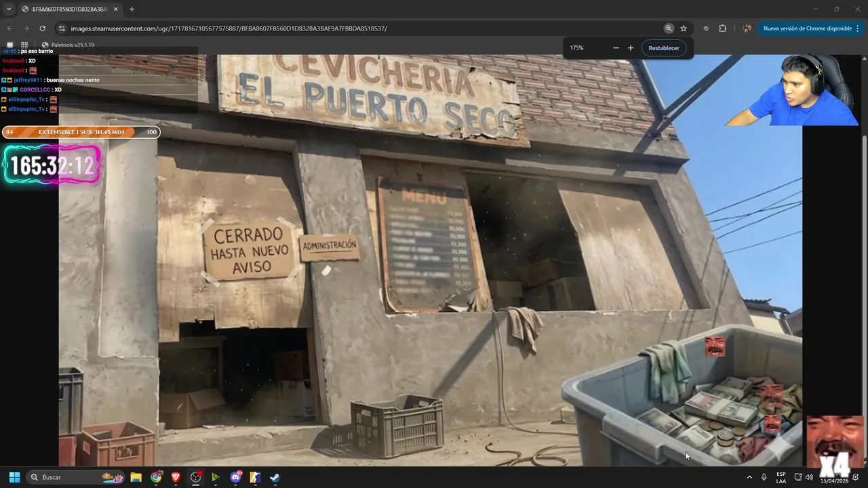The width and height of the screenshot is (868, 488).
Task: Open the Chrome three-dots menu
Action: point(858,28)
